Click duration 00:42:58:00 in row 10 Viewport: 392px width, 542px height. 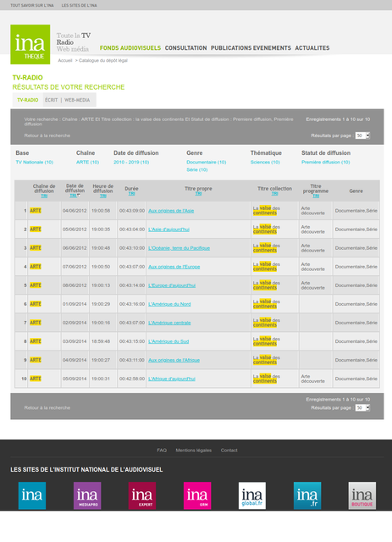pos(132,379)
